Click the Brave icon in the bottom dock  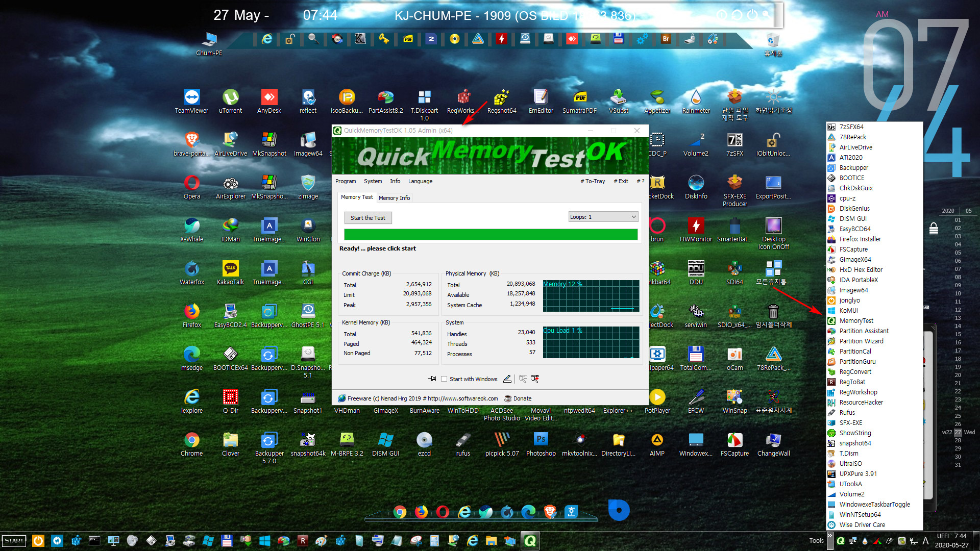[x=550, y=511]
